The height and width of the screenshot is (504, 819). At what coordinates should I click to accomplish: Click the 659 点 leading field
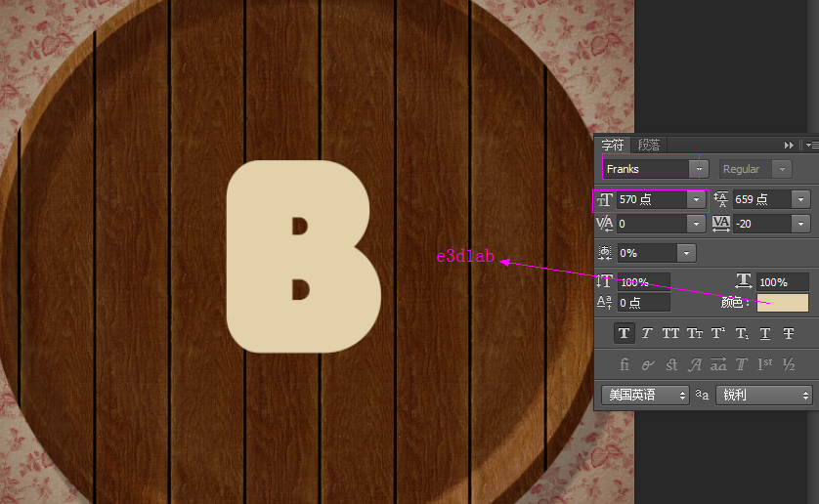pos(762,199)
